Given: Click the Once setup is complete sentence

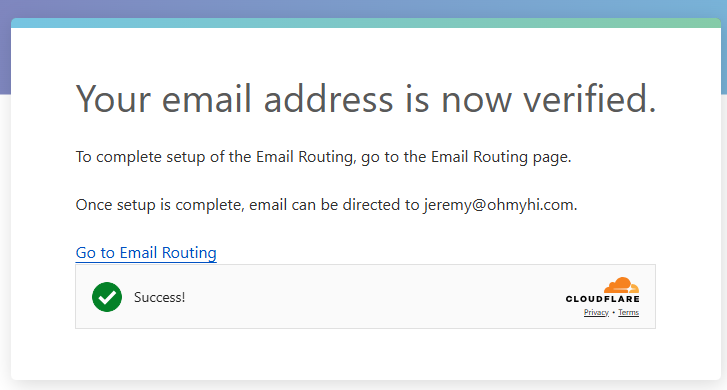Looking at the screenshot, I should [x=326, y=205].
